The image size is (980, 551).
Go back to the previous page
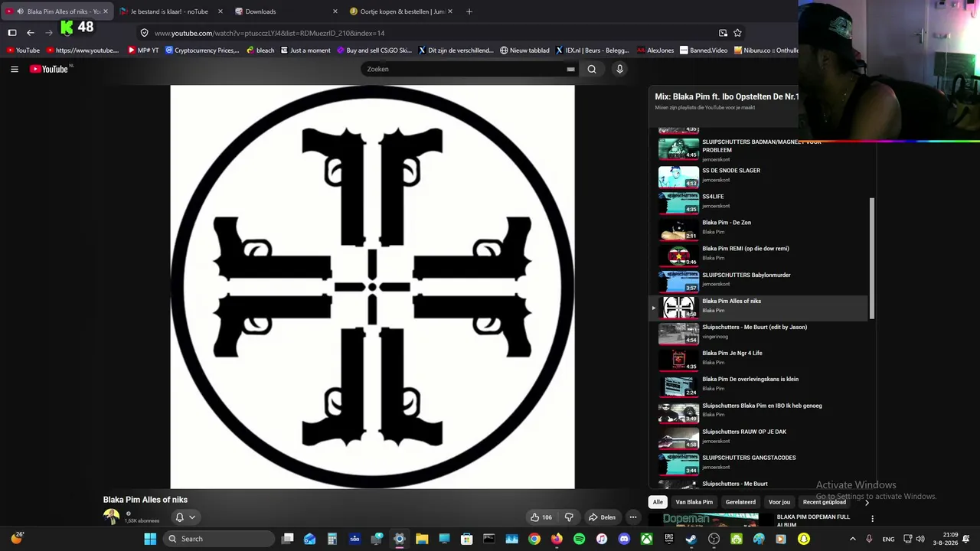click(31, 33)
